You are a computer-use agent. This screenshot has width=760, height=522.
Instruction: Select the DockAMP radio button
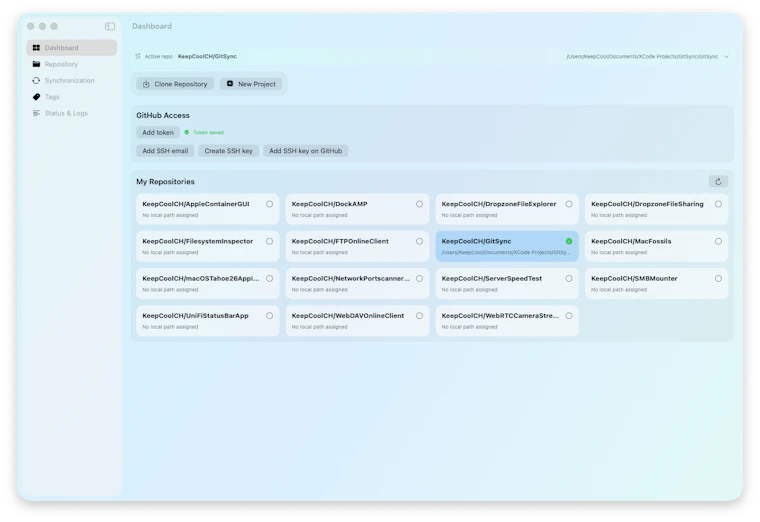(x=419, y=204)
